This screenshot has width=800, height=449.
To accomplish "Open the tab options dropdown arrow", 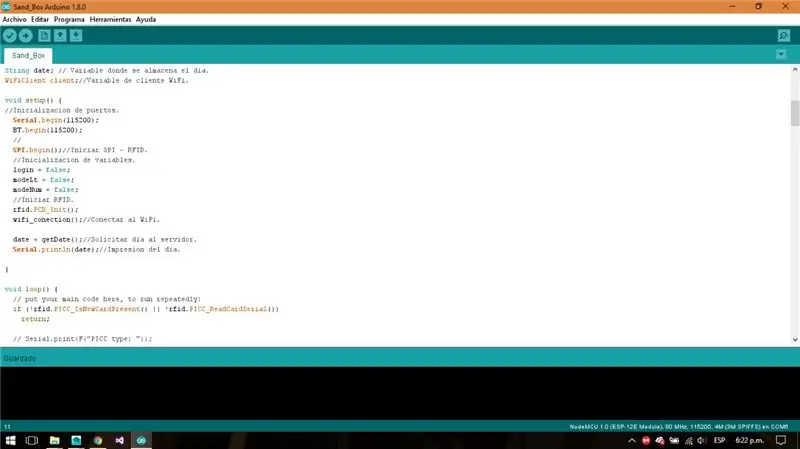I will 781,55.
